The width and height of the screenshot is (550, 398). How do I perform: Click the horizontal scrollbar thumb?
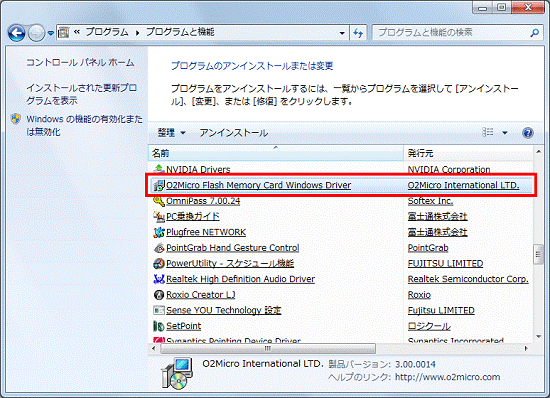coord(268,348)
